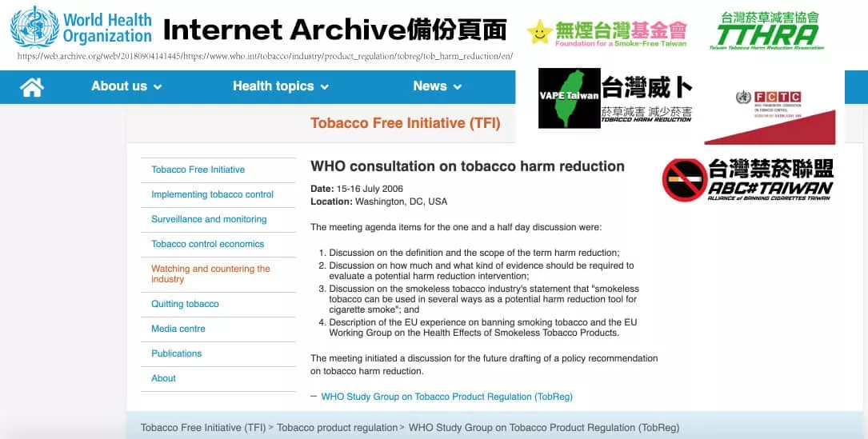Click the Internet Archive備份頁面 heading text

pos(335,30)
